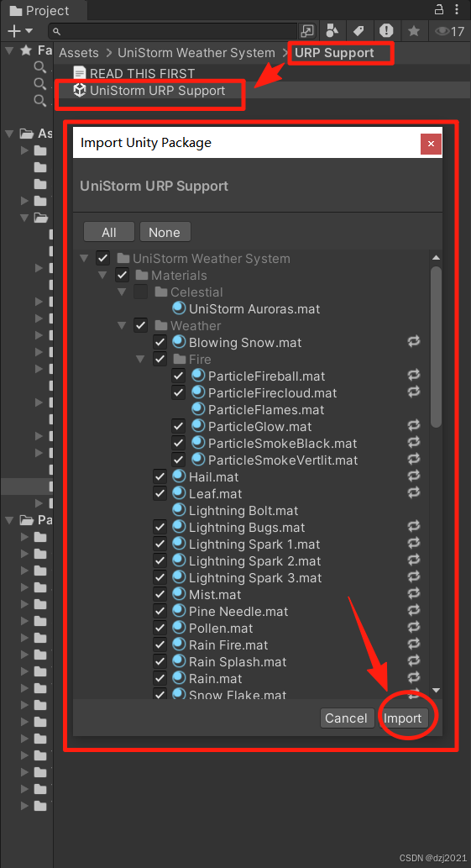The image size is (471, 868).
Task: Click the UniStorm Auroras.mat material icon
Action: (179, 308)
